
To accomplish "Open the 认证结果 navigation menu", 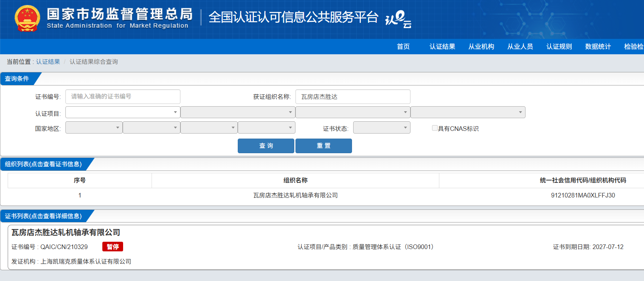I will coord(442,47).
